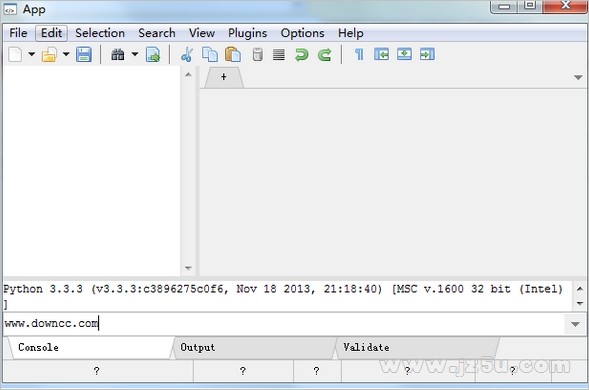Expand the Open file dropdown arrow

(66, 55)
